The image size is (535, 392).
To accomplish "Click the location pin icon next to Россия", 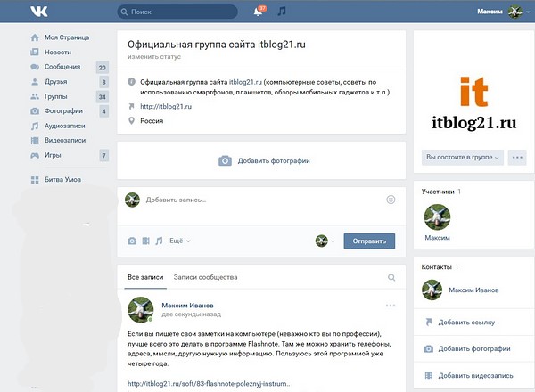I will click(x=131, y=120).
